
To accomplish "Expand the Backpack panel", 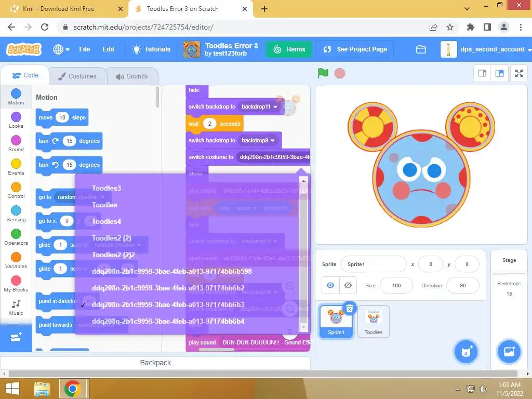I will [155, 363].
